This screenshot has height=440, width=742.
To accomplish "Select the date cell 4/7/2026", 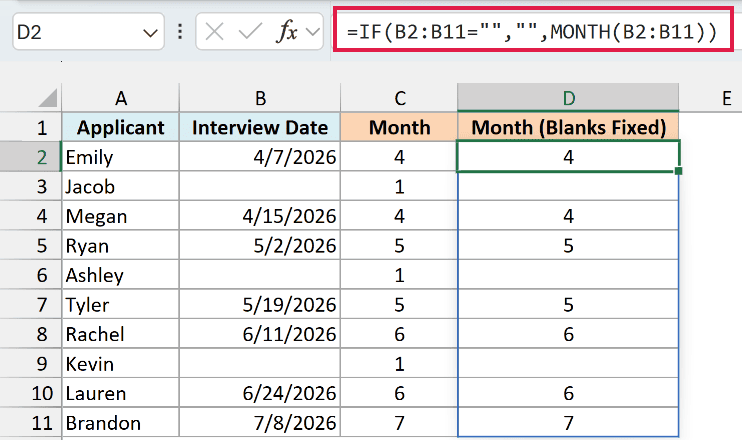I will [x=260, y=157].
